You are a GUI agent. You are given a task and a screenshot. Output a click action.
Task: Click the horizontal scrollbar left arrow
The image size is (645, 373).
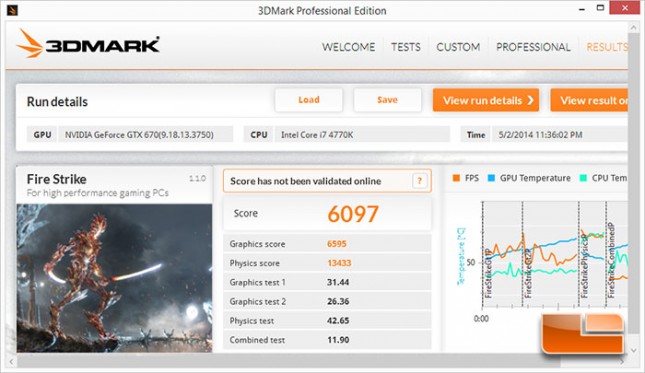12,362
